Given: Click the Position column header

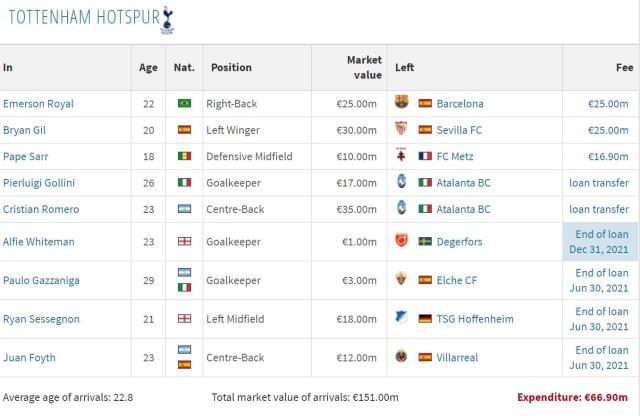Looking at the screenshot, I should 231,68.
